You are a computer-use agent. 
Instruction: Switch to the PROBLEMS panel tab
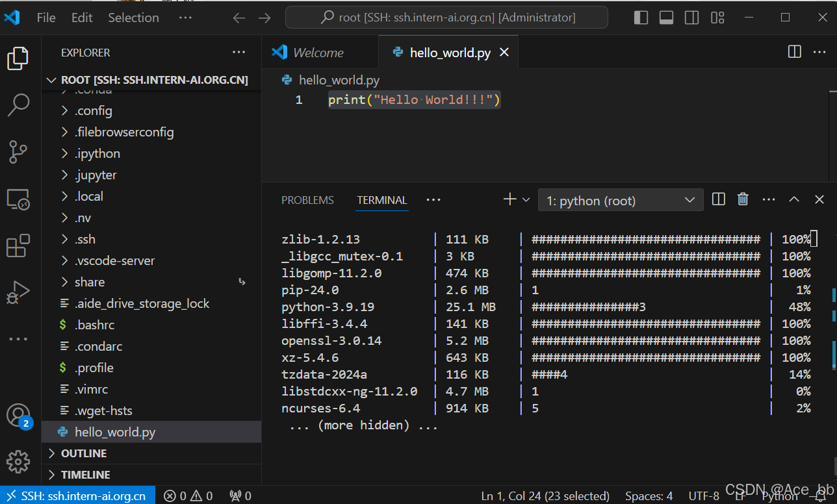[x=307, y=200]
